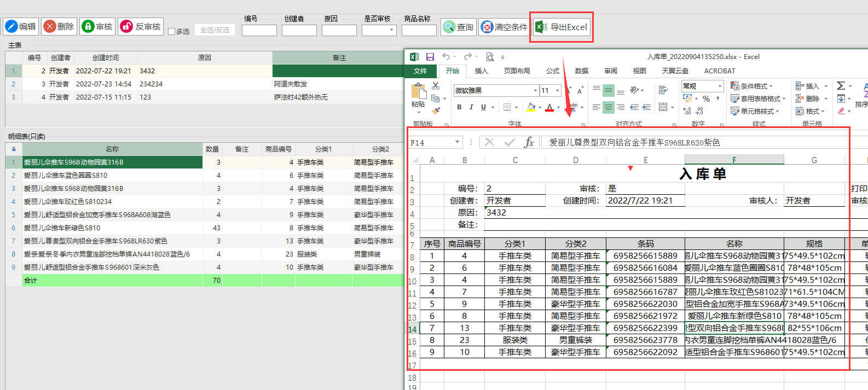
Task: Click the 导出Excel export button
Action: 562,27
